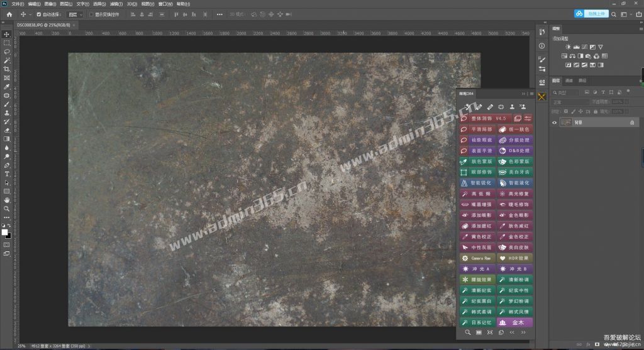Click the zoom percentage field 25%
The height and width of the screenshot is (350, 644).
click(x=21, y=346)
